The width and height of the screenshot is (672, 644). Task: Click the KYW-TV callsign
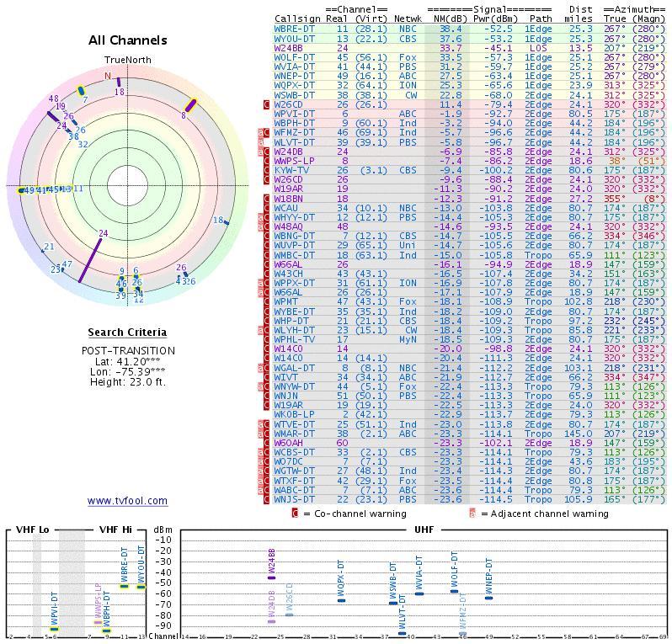tap(291, 171)
